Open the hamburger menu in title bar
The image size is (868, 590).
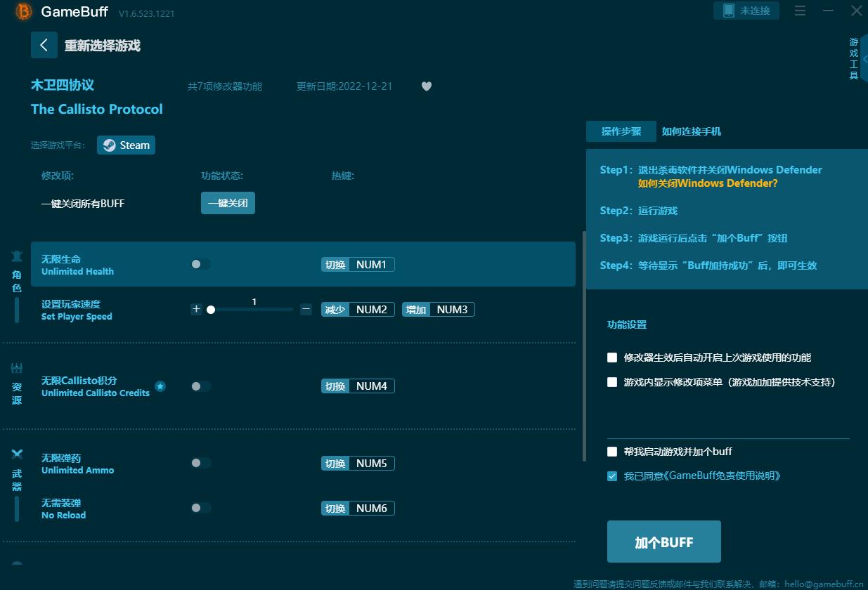[x=800, y=11]
